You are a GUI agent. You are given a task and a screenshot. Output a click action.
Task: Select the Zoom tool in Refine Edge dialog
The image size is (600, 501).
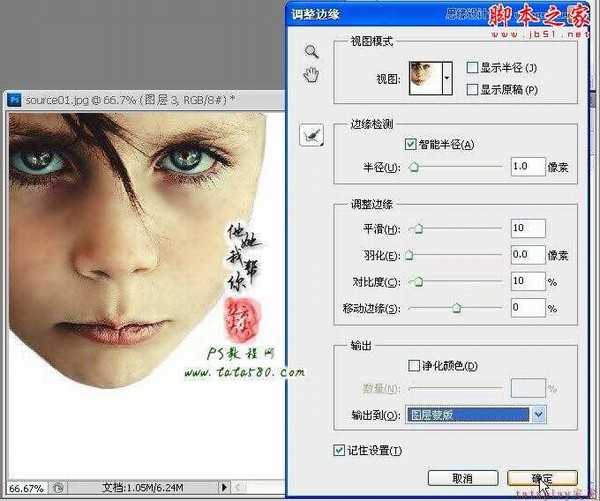coord(312,51)
